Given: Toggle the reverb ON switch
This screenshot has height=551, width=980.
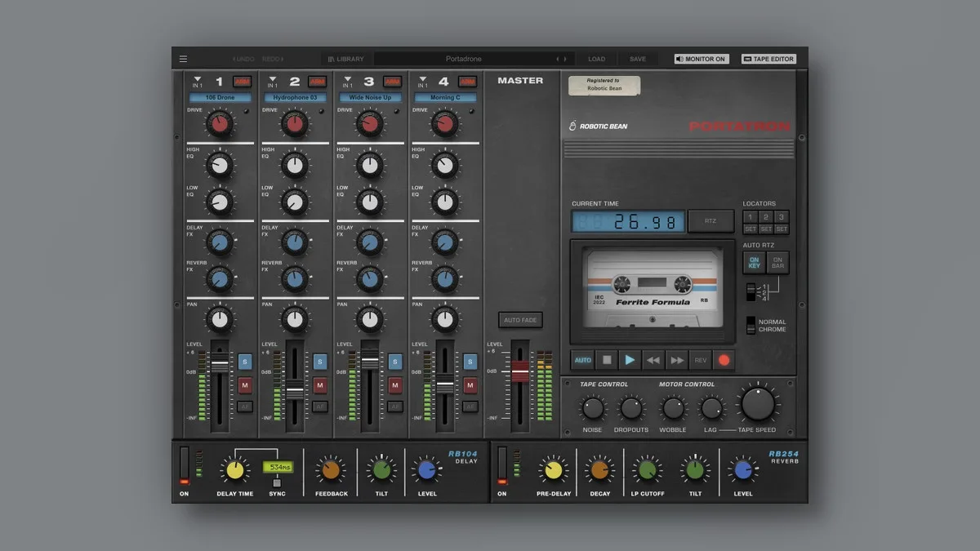Looking at the screenshot, I should pos(502,466).
